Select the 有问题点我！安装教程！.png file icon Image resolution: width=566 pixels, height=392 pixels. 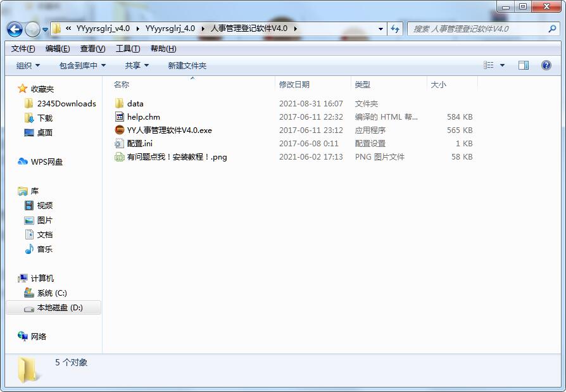[120, 156]
